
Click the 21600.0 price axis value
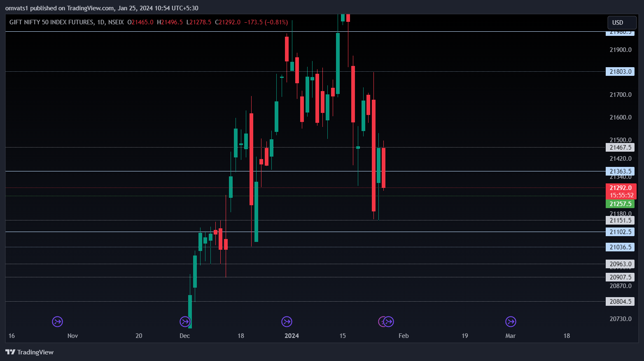621,117
